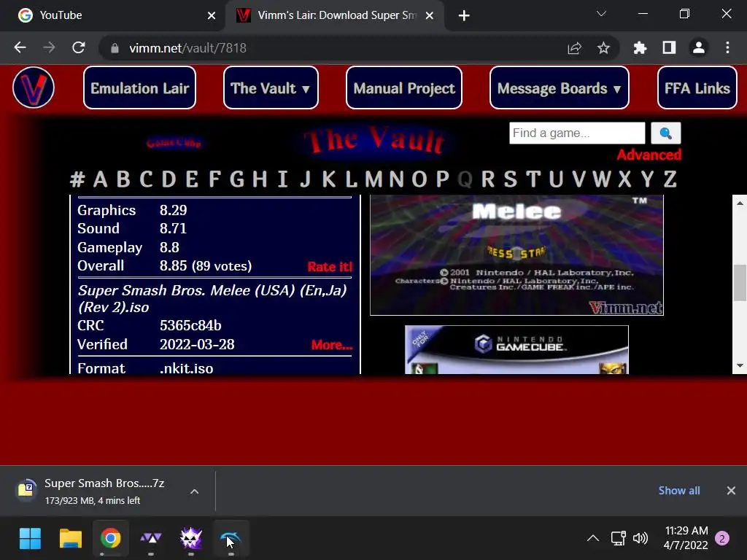
Task: Browse games starting with letter J
Action: tap(306, 179)
